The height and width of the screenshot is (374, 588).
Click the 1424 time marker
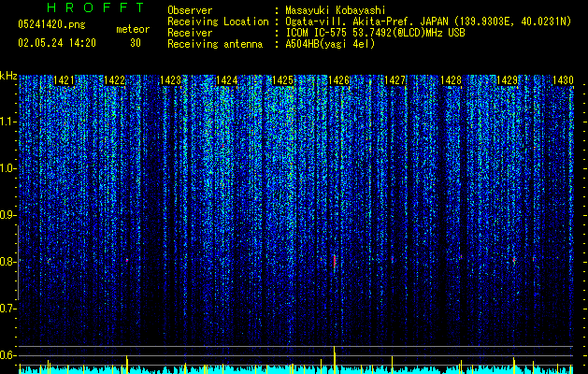coord(226,80)
